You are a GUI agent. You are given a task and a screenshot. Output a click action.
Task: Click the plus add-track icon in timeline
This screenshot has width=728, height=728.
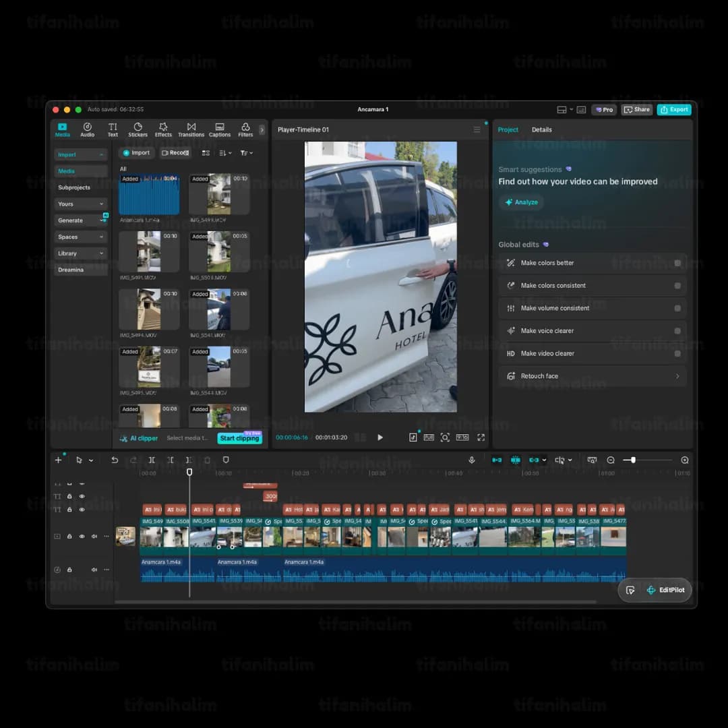[58, 460]
